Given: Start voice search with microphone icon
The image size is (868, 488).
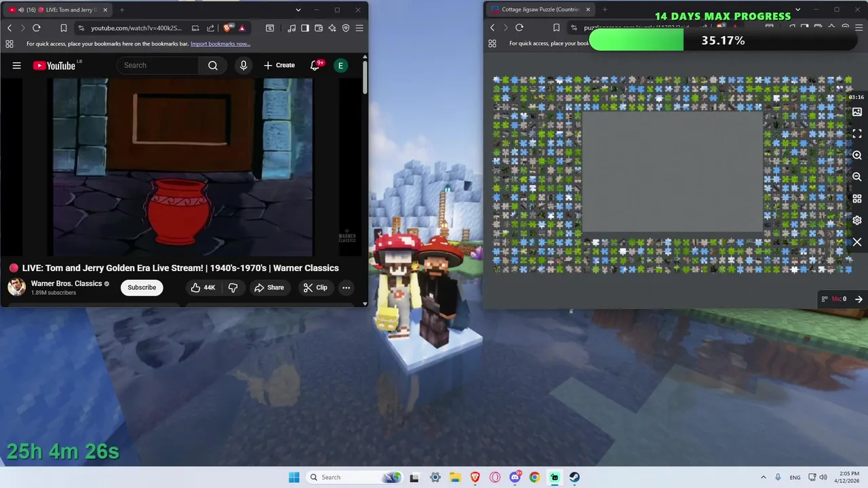Looking at the screenshot, I should 243,65.
